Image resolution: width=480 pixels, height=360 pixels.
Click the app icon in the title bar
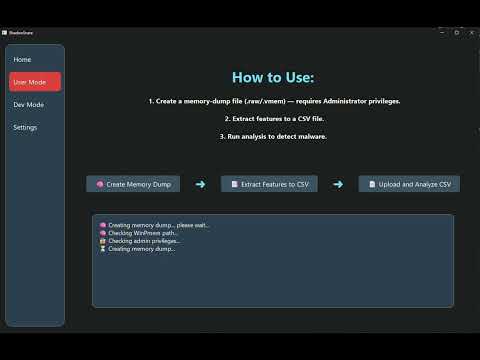click(x=4, y=33)
